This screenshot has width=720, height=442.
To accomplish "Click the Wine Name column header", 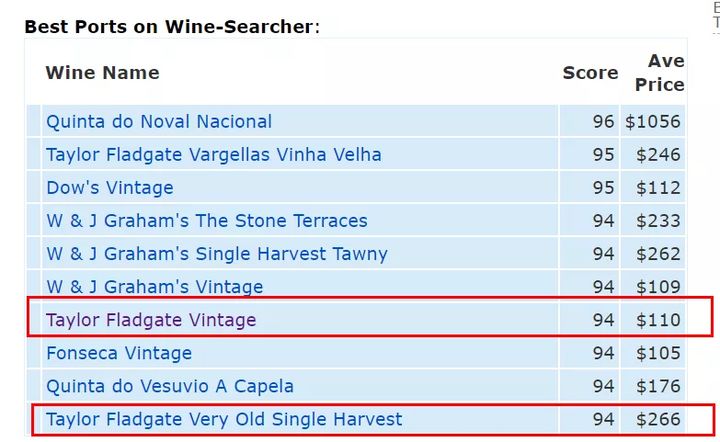I will tap(102, 72).
